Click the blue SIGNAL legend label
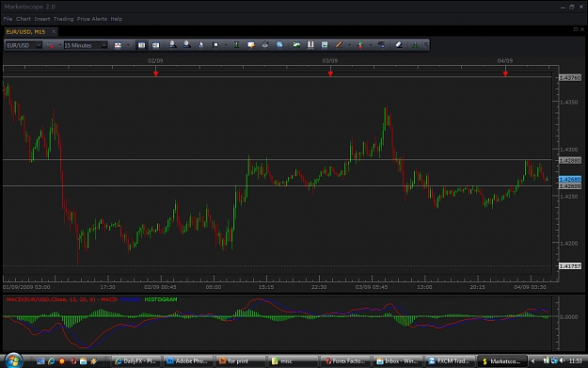Viewport: 588px width, 368px height. coord(130,299)
